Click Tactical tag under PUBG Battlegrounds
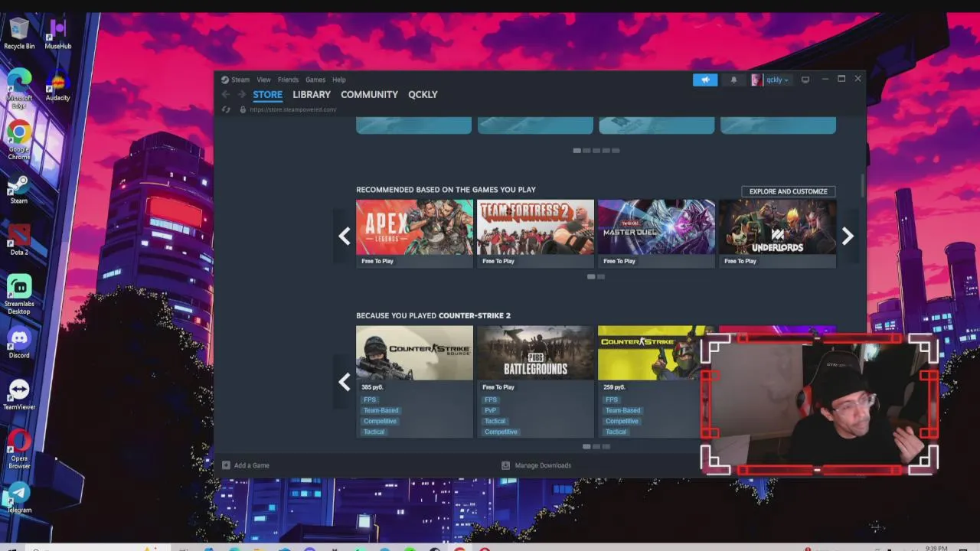This screenshot has height=551, width=980. coord(495,421)
